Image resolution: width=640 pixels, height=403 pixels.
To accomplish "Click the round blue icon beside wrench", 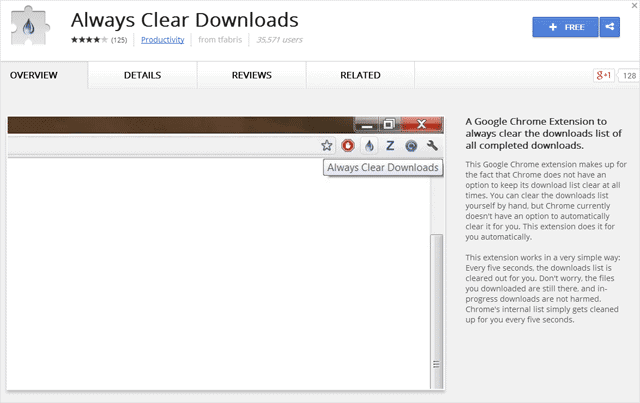I will click(411, 146).
